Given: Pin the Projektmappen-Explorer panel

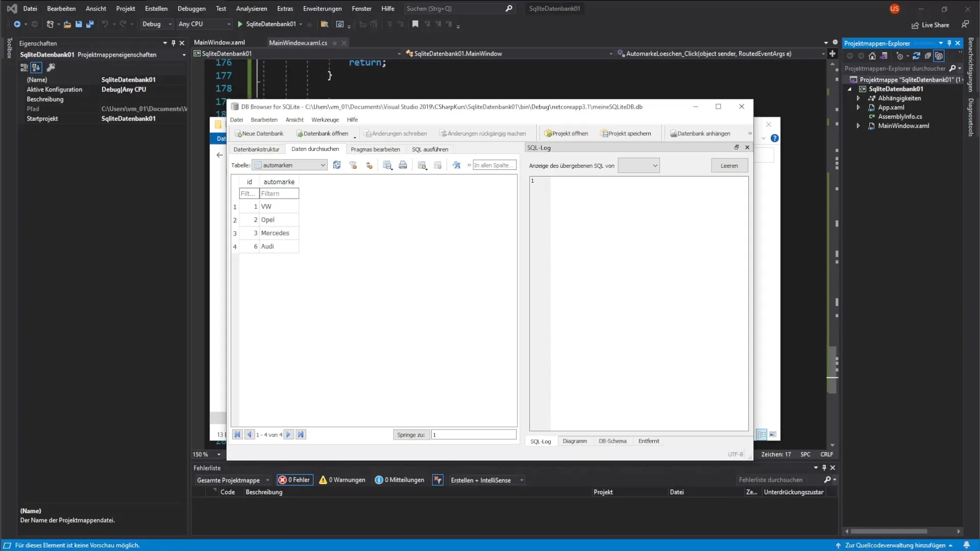Looking at the screenshot, I should pyautogui.click(x=949, y=43).
